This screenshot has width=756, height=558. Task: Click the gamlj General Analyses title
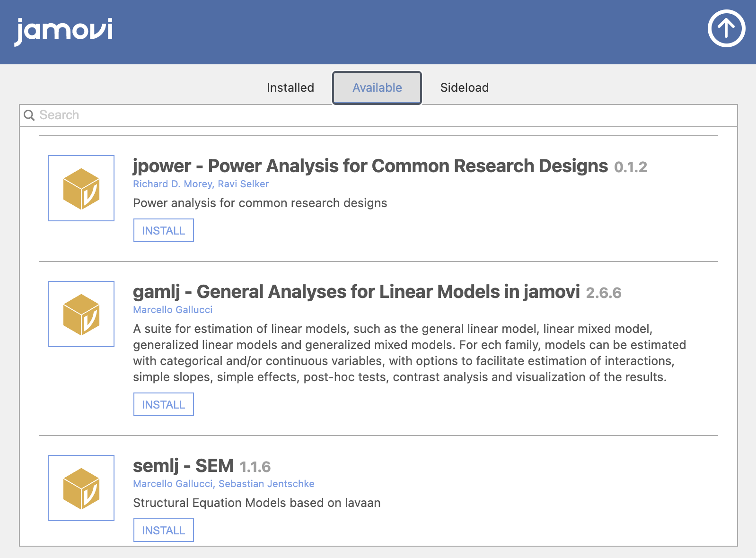(x=356, y=292)
